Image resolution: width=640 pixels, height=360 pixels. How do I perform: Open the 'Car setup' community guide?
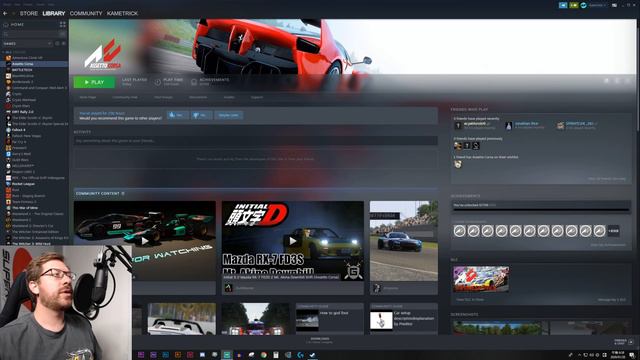404,319
